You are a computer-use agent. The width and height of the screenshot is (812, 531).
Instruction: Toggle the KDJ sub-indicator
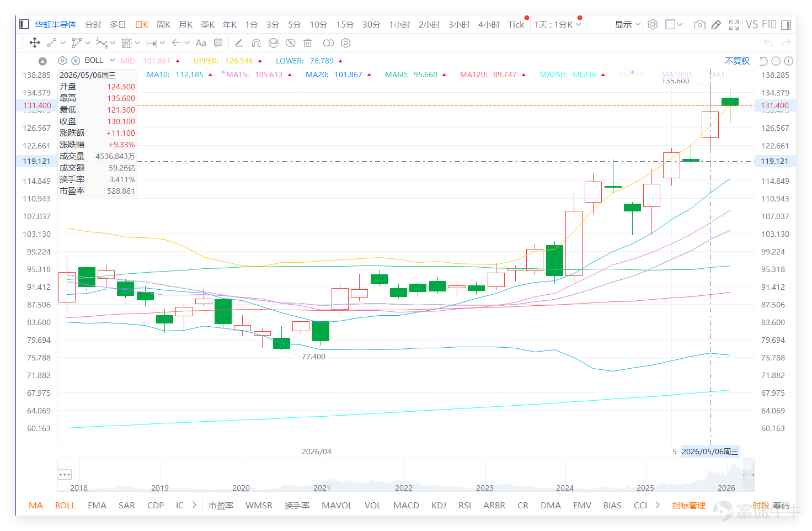click(x=439, y=505)
